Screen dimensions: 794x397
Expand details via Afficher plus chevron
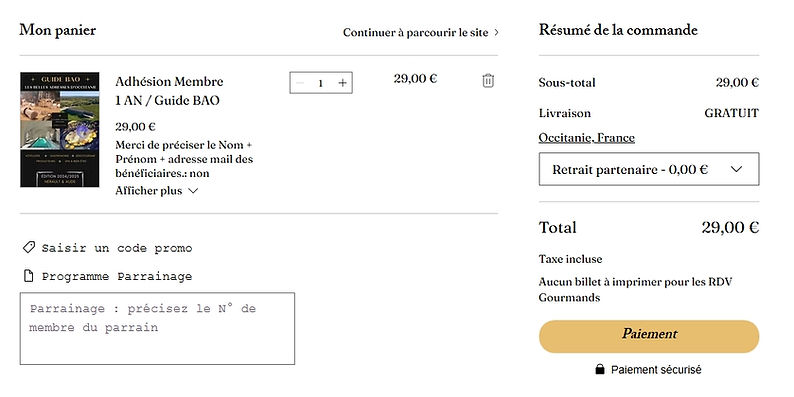point(193,191)
